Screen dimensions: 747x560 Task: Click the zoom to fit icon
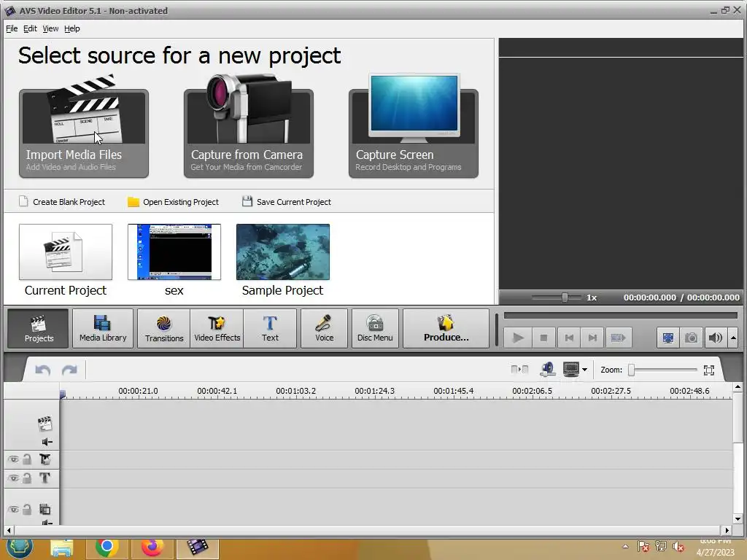709,370
